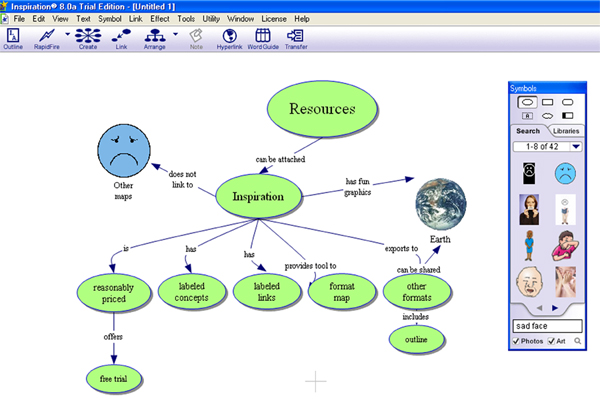Open the Hyperlink tool
Image resolution: width=600 pixels, height=410 pixels.
(229, 38)
